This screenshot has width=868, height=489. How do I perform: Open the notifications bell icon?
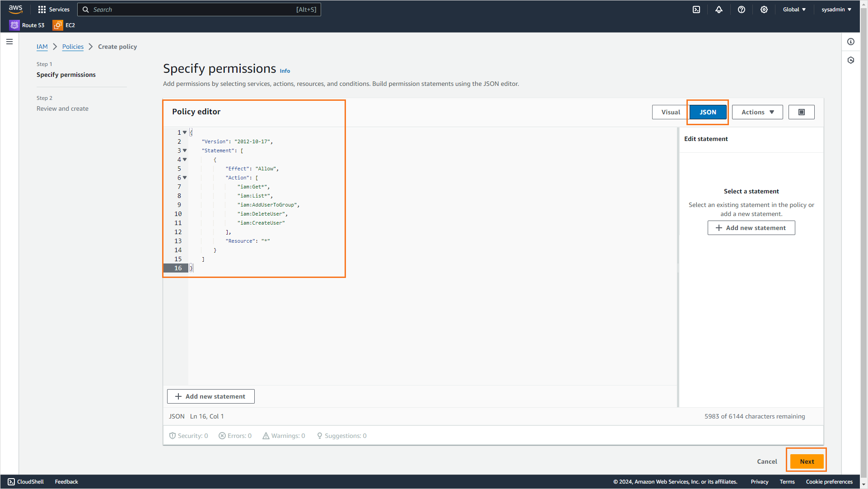tap(719, 9)
